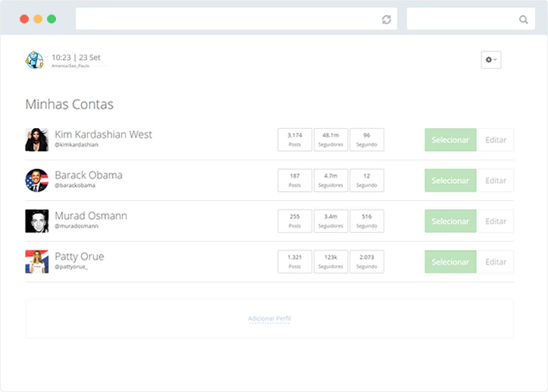The width and height of the screenshot is (548, 392).
Task: Click the @kimkardashian handle
Action: click(77, 145)
